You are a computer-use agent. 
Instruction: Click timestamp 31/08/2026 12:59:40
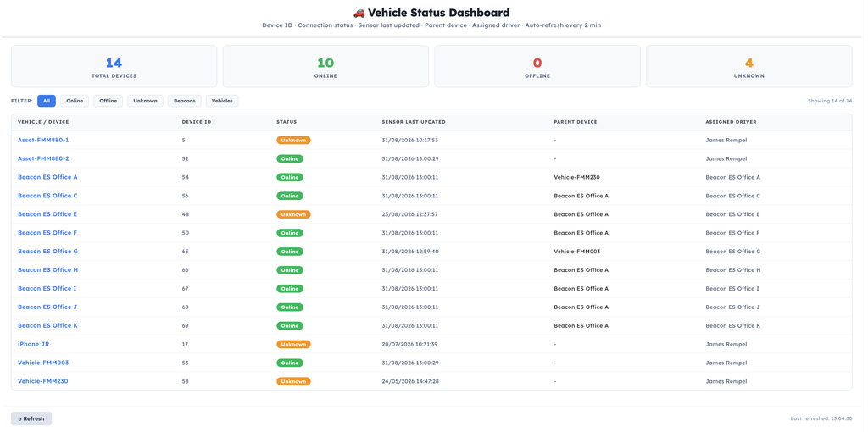pos(409,251)
